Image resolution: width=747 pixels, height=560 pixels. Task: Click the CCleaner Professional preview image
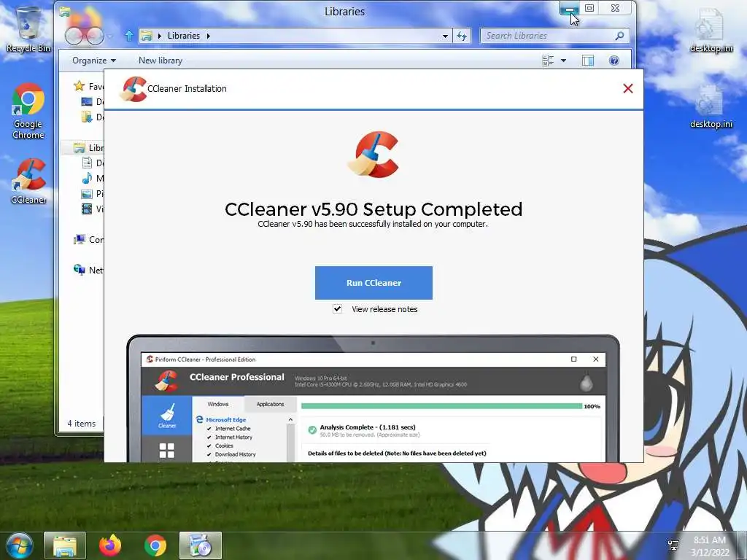tap(373, 399)
